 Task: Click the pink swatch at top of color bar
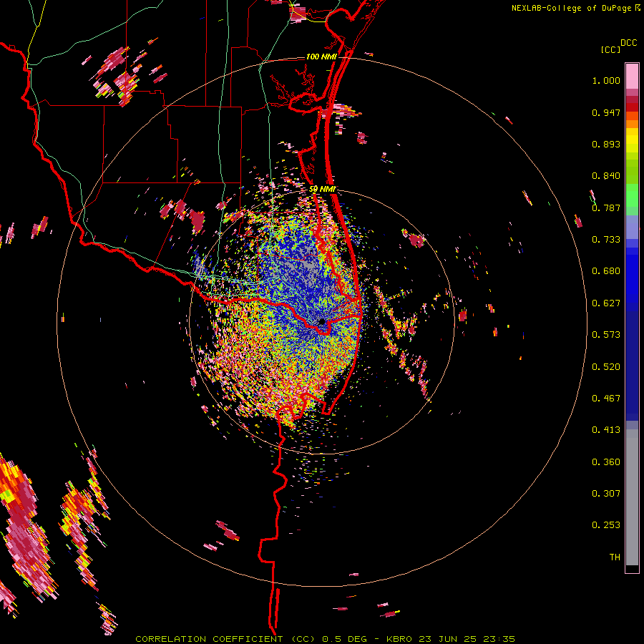(632, 76)
